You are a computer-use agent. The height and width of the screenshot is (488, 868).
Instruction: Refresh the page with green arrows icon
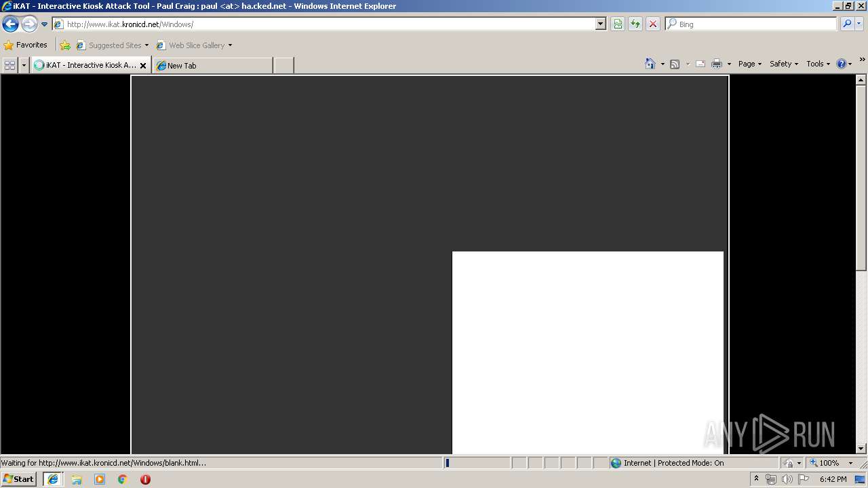point(635,24)
